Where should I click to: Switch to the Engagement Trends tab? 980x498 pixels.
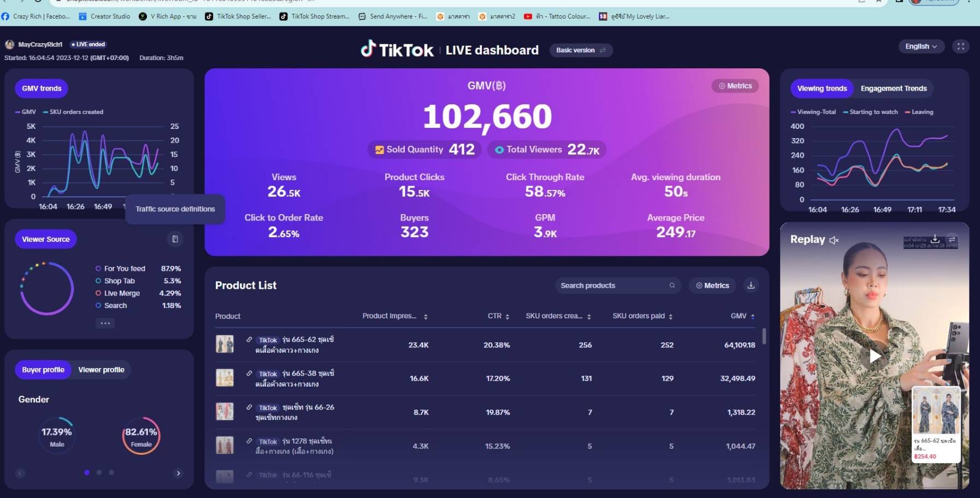pyautogui.click(x=893, y=88)
